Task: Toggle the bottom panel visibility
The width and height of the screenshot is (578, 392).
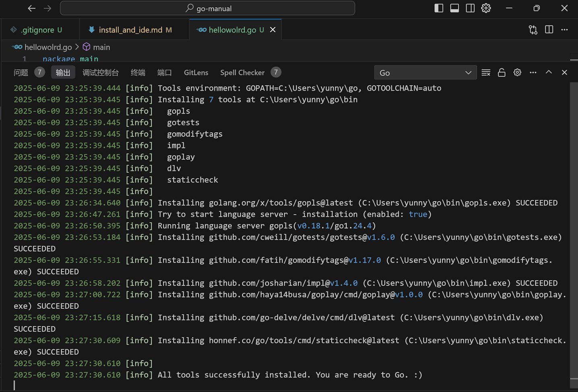Action: pos(454,8)
